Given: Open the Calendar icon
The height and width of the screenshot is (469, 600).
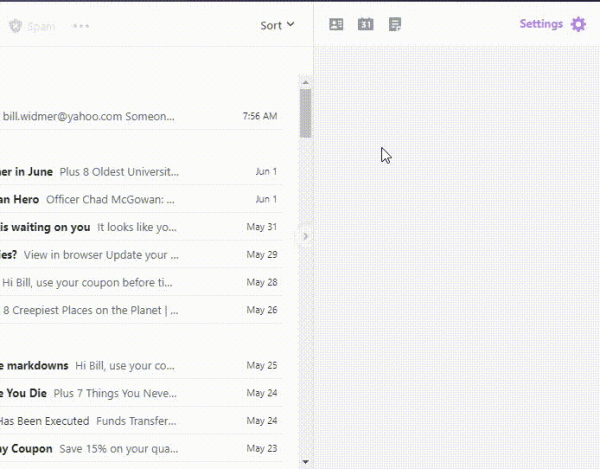Looking at the screenshot, I should point(365,24).
